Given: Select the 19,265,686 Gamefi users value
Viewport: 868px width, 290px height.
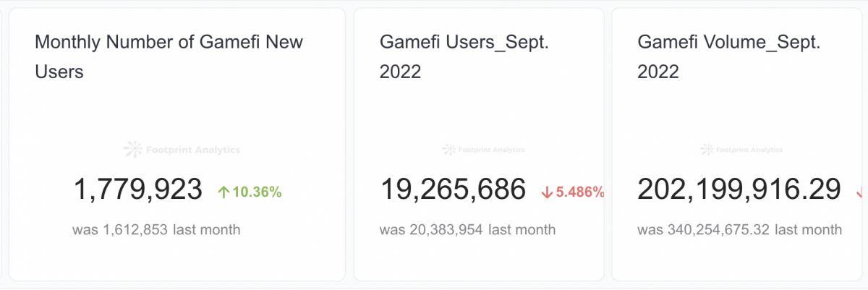Looking at the screenshot, I should click(454, 189).
